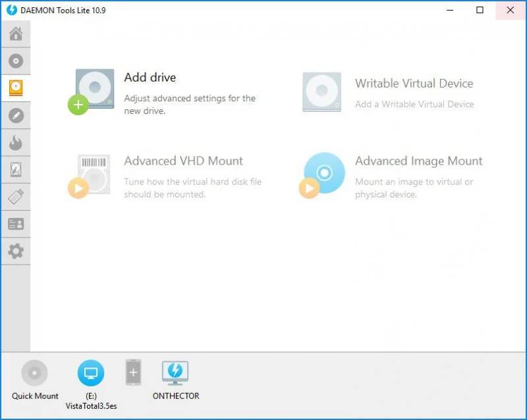
Task: Open the virtual hard disk sidebar icon
Action: point(15,170)
